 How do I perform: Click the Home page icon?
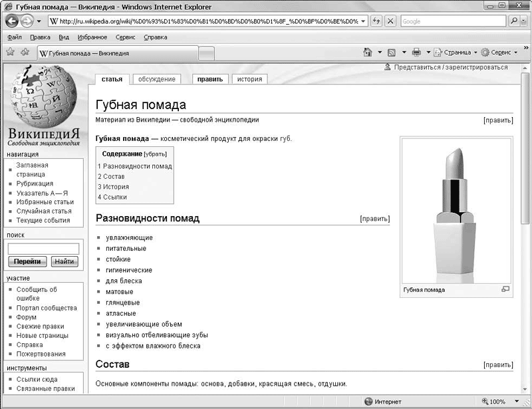point(368,52)
